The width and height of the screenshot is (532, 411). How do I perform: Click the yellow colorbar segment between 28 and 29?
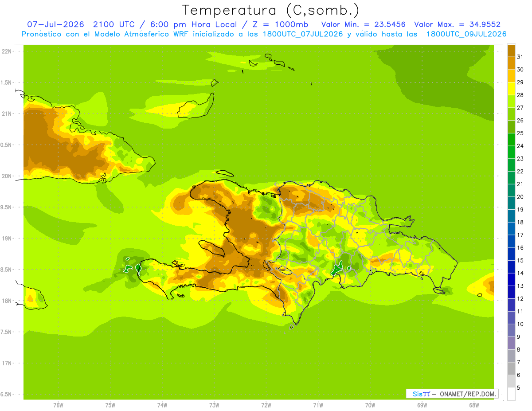(511, 89)
